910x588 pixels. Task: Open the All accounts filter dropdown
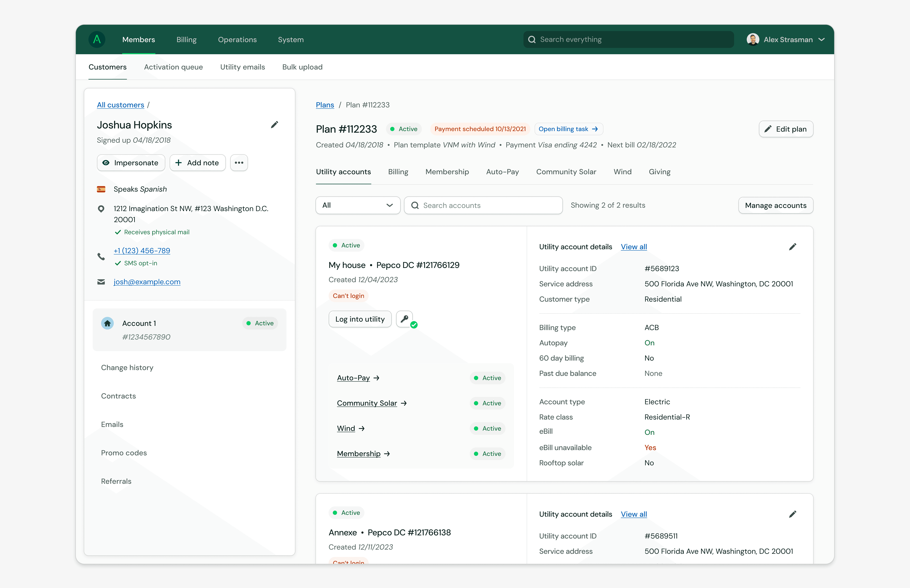358,205
